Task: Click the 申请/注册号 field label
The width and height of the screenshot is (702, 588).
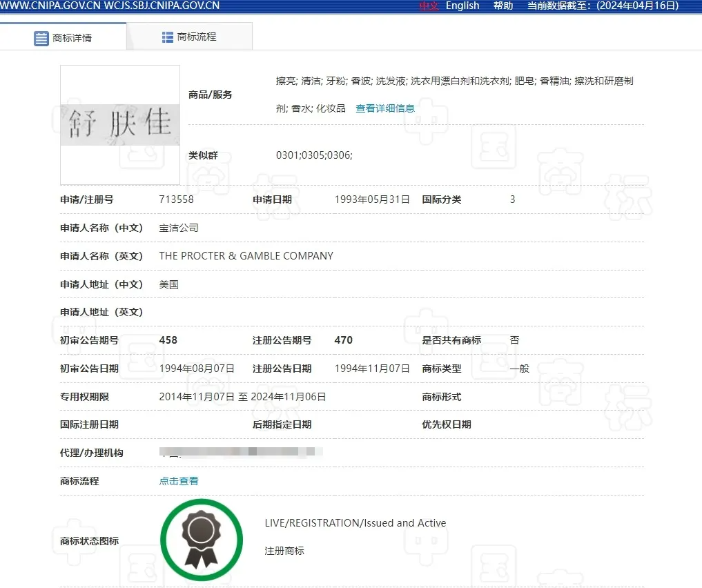Action: (87, 199)
